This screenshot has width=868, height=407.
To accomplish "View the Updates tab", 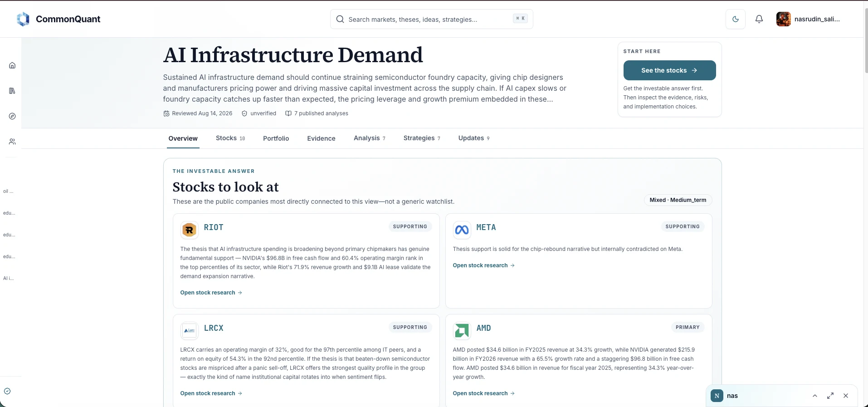I will pos(474,138).
